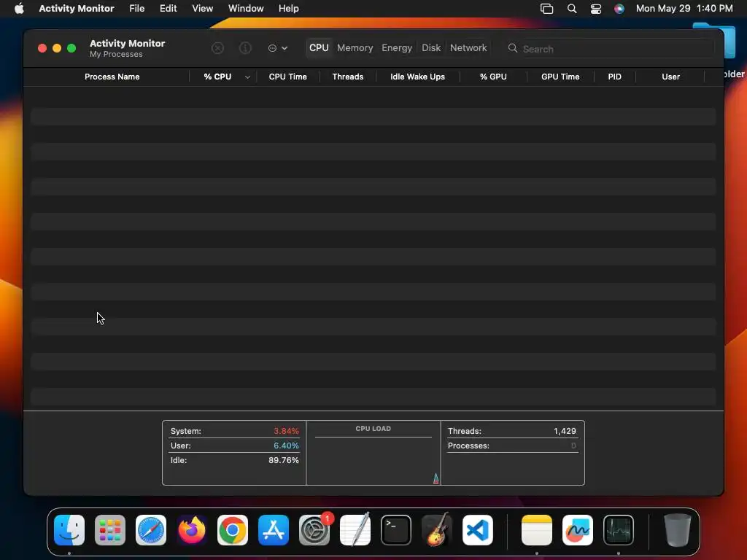Sort by Idle Wake Ups column
This screenshot has width=747, height=560.
pyautogui.click(x=418, y=77)
